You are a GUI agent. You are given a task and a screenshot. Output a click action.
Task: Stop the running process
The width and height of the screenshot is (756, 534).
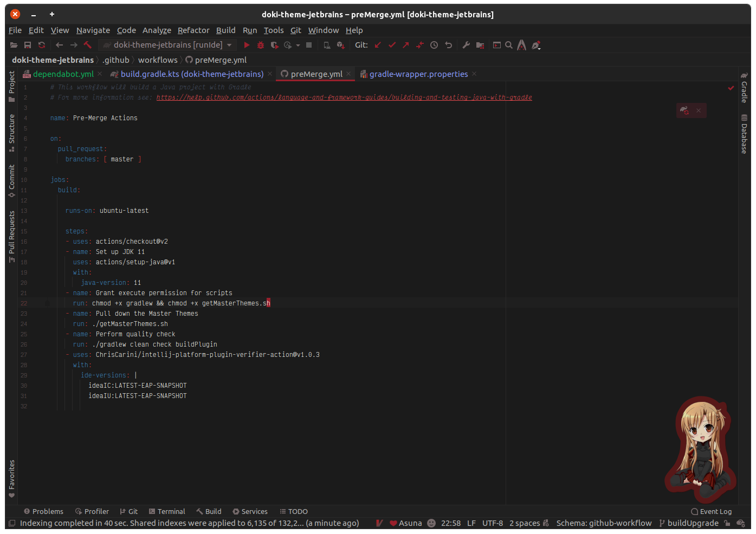pyautogui.click(x=309, y=45)
